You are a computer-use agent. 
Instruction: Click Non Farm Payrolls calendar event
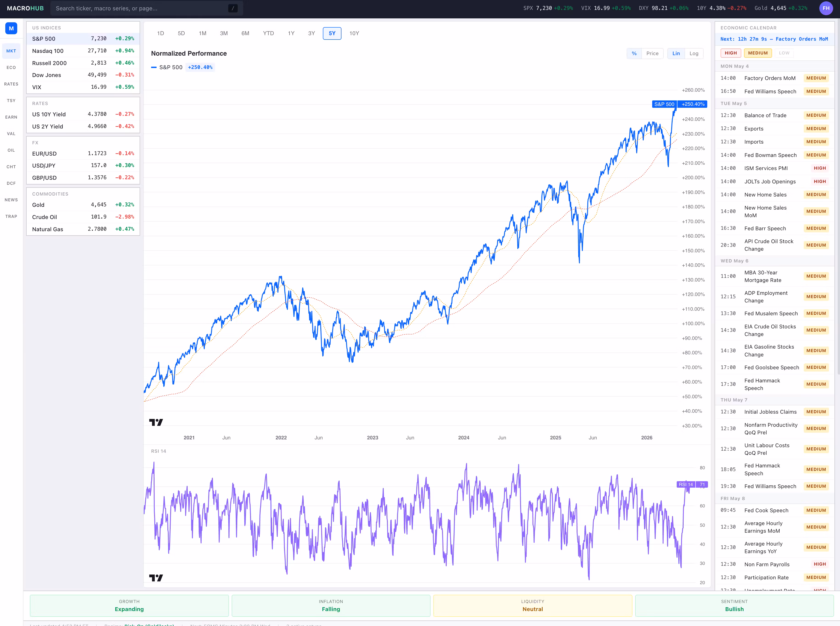[775, 564]
